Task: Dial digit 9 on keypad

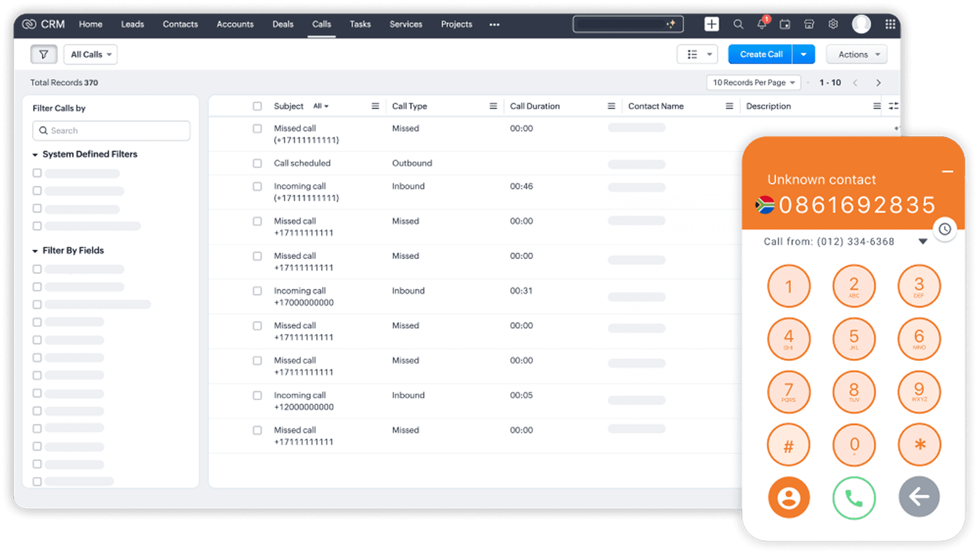Action: pyautogui.click(x=919, y=392)
